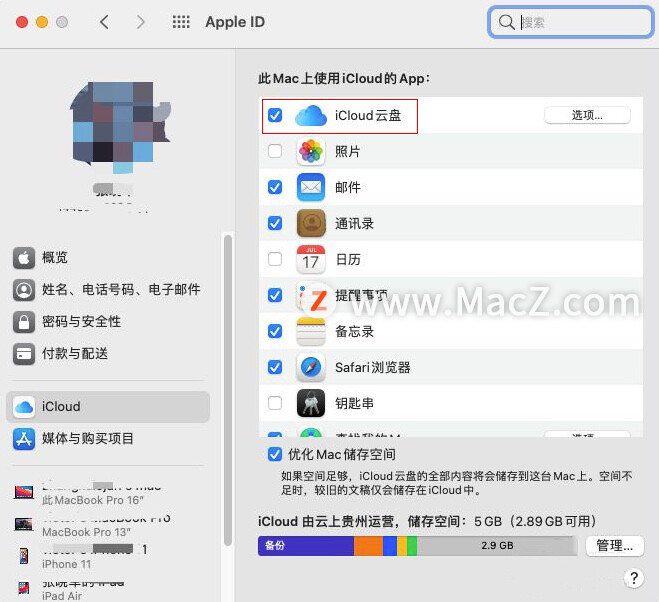
Task: Click the Keychain keys icon
Action: [x=311, y=404]
